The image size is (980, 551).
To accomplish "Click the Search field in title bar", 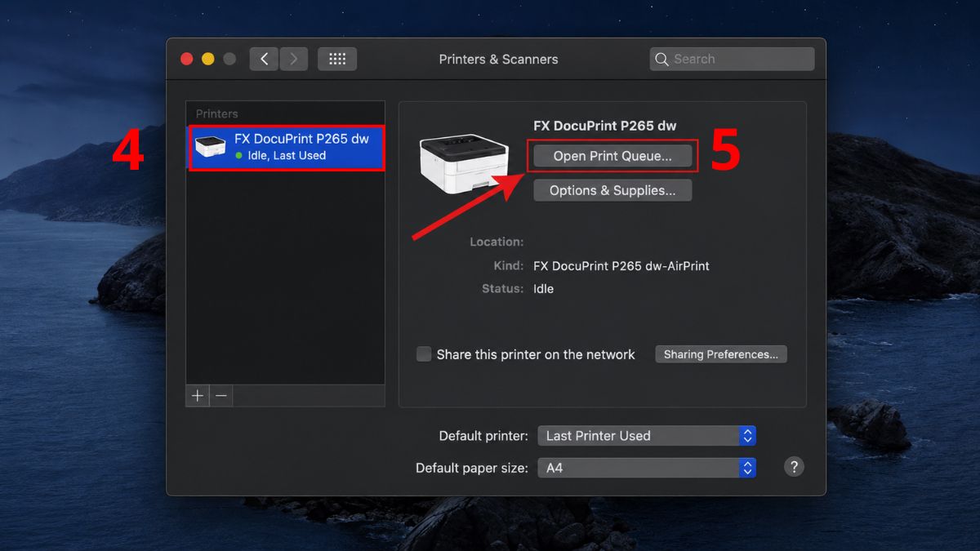I will (x=733, y=59).
